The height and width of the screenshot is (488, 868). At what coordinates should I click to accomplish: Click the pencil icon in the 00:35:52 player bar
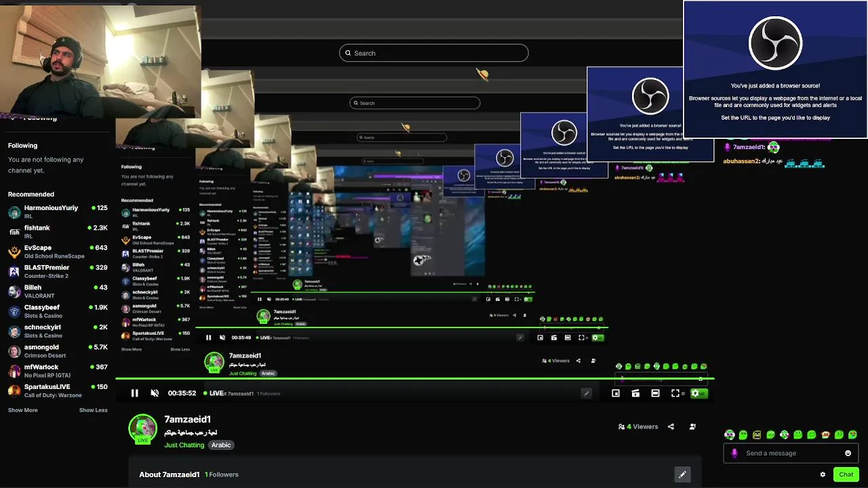tap(587, 393)
